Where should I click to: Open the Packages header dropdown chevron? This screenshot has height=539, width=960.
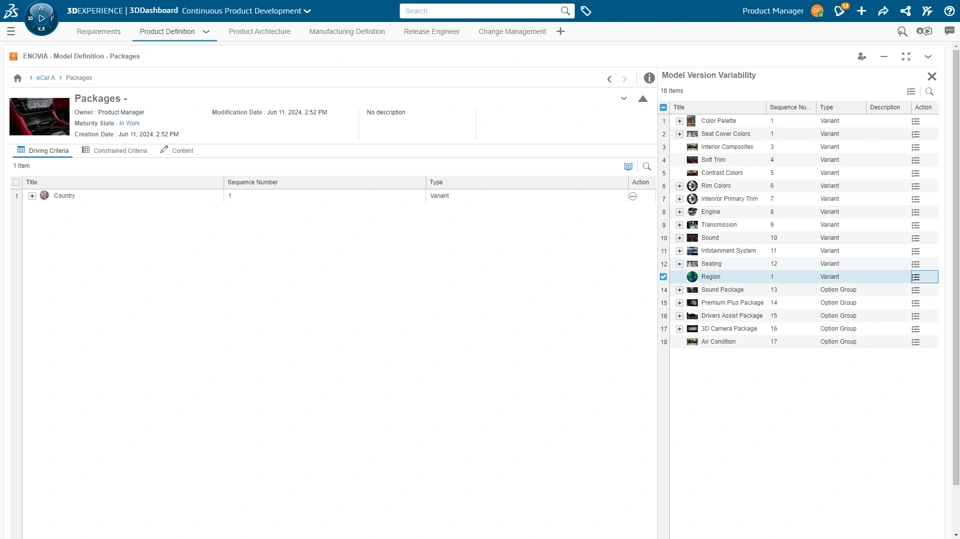pos(623,98)
